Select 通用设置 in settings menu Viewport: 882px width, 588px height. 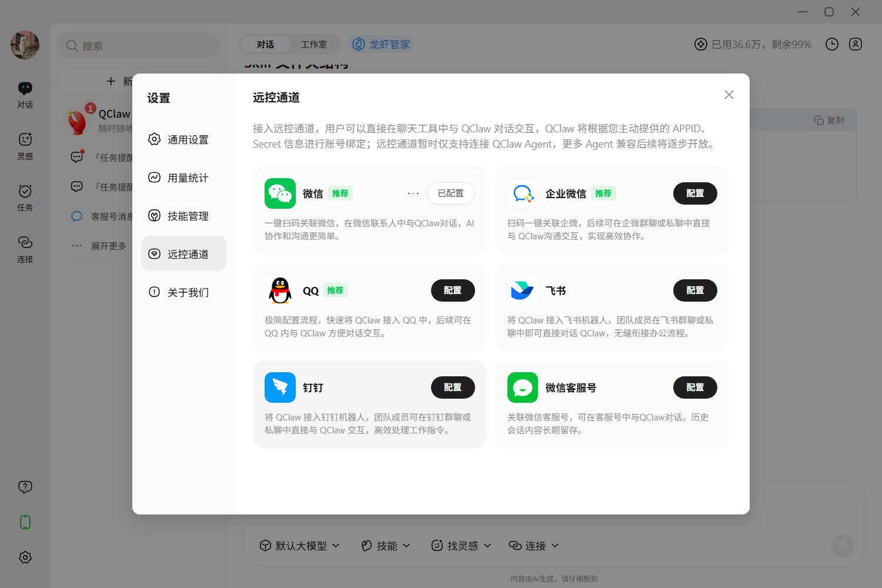click(183, 139)
